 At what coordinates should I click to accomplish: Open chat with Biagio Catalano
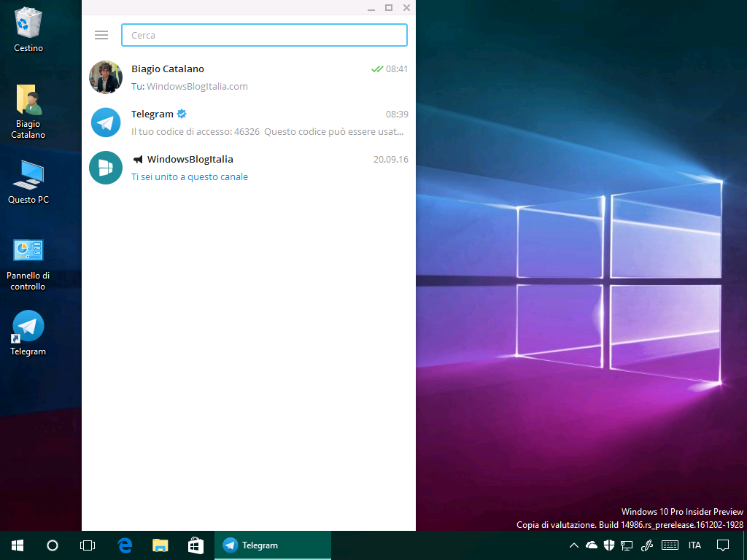tap(249, 77)
